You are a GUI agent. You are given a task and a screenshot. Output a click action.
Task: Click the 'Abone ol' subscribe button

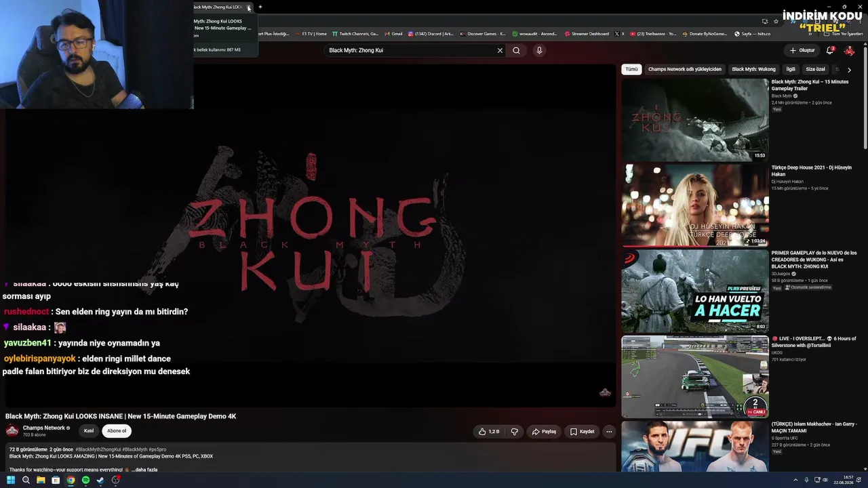click(117, 431)
